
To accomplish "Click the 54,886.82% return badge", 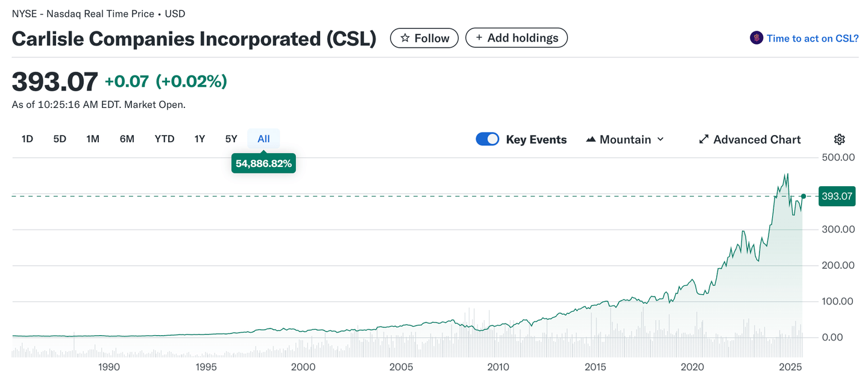I will [263, 163].
